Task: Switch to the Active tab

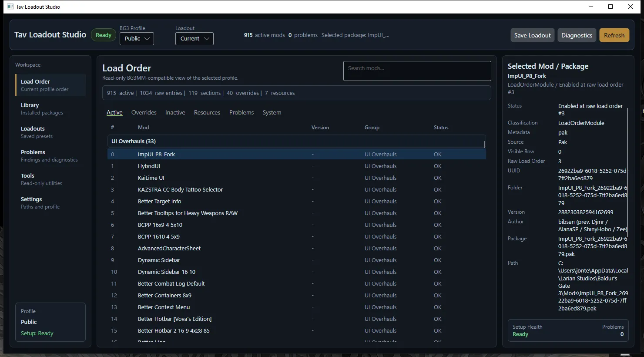Action: [114, 113]
